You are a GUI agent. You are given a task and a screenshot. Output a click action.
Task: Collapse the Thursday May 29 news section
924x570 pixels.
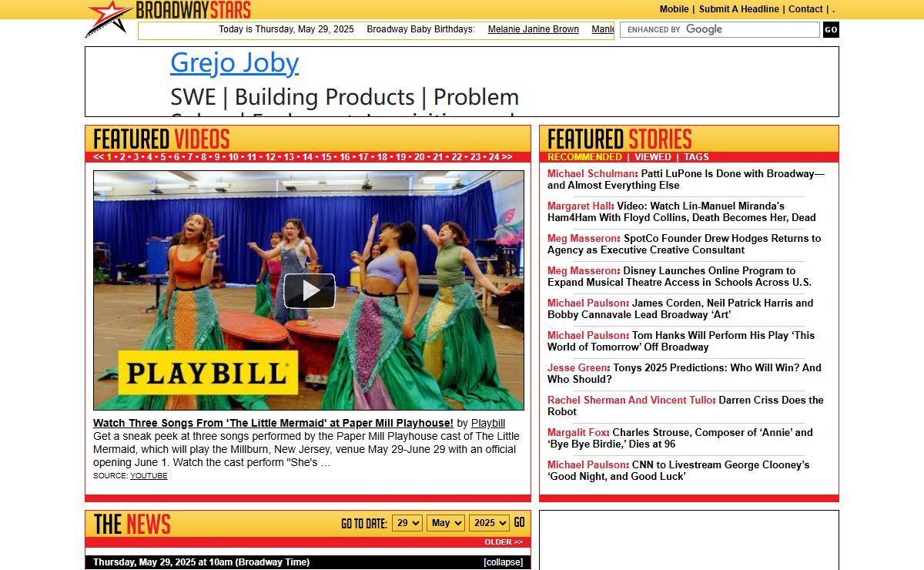[503, 562]
